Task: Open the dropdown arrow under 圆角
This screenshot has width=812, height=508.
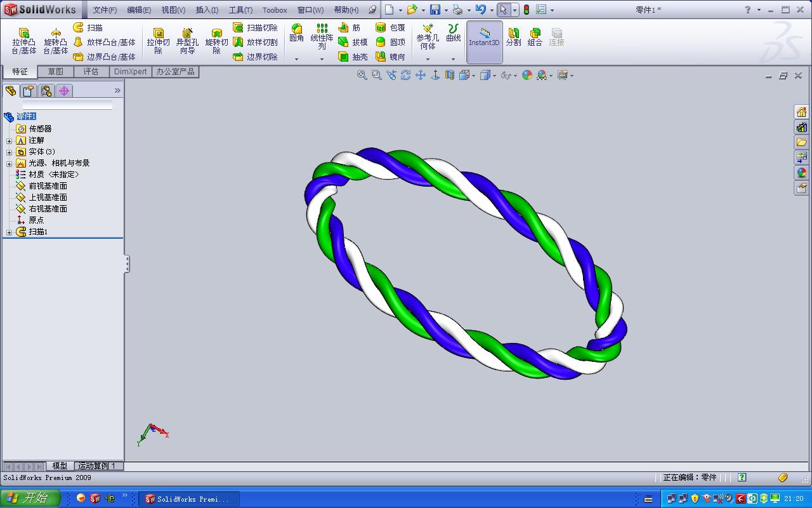Action: [296, 59]
